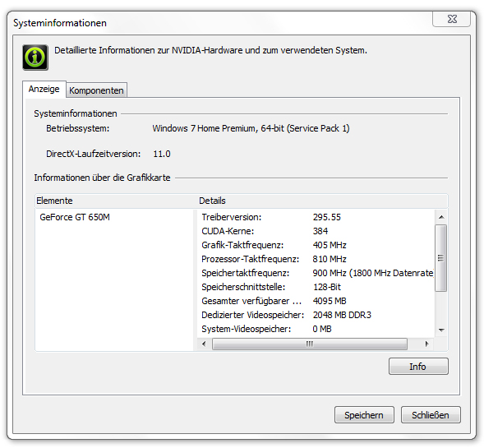Click the Speichertaktfrequenz label

click(x=246, y=273)
